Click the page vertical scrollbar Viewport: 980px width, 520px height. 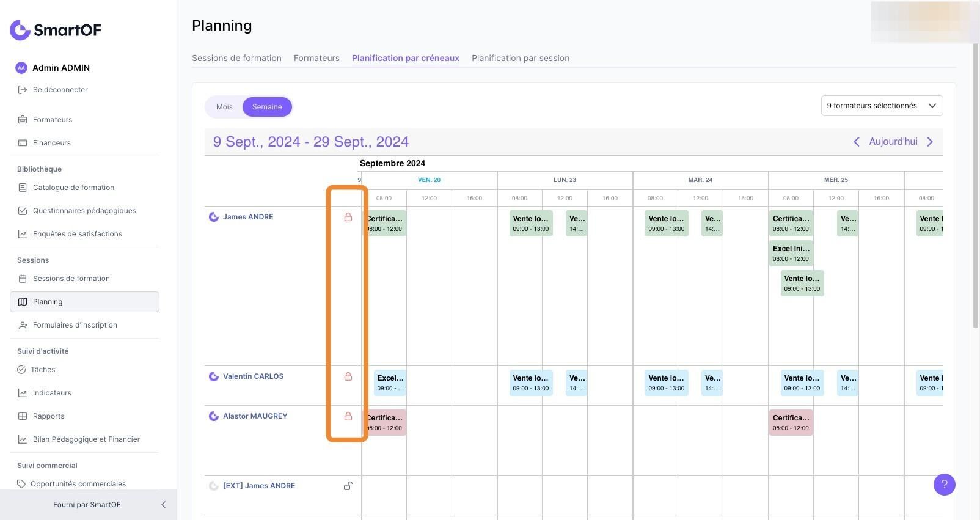point(976,183)
